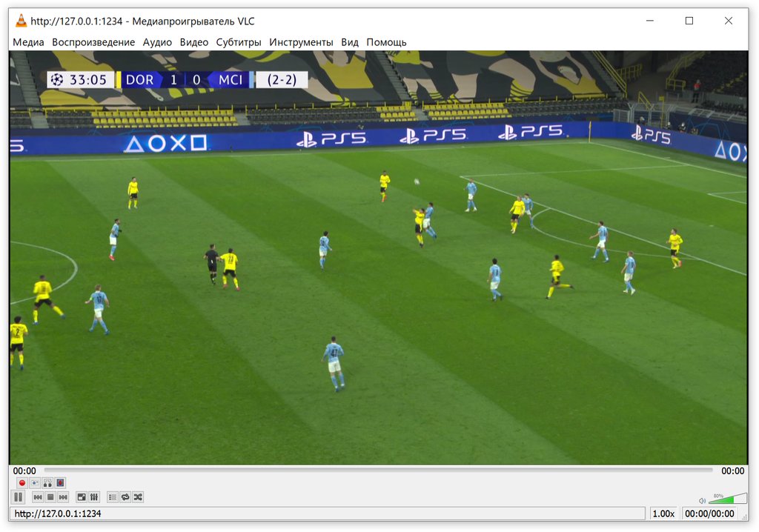Viewport: 759px width, 532px height.
Task: Take a video snapshot
Action: click(x=35, y=482)
